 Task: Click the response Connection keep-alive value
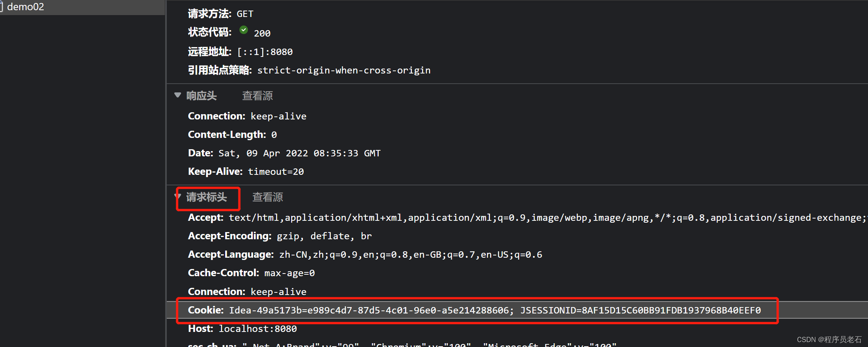click(278, 116)
